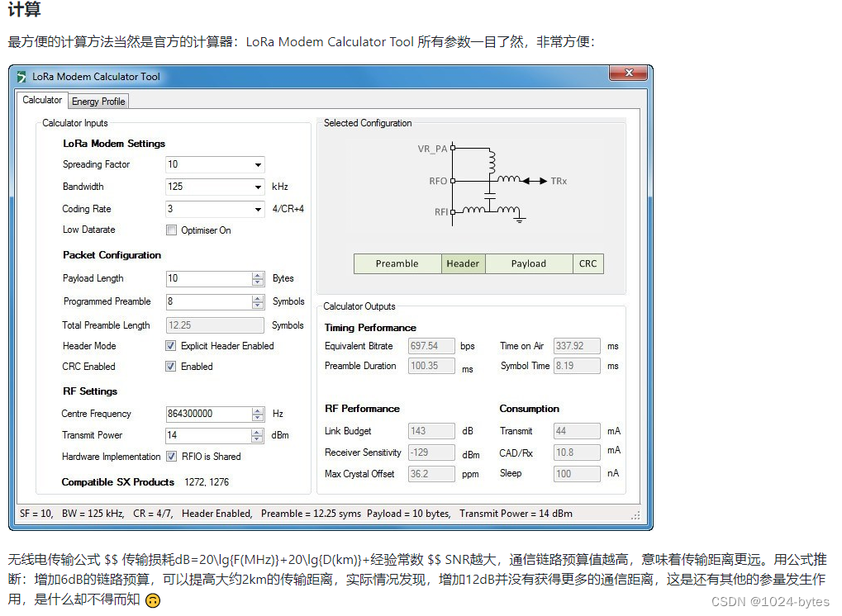Click the Time on Air output value
This screenshot has width=842, height=616.
tap(577, 346)
